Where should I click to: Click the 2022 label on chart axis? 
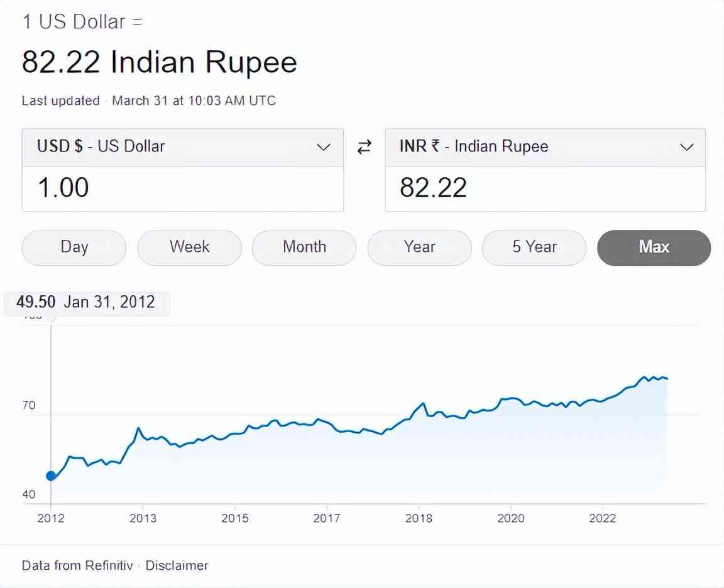coord(602,518)
